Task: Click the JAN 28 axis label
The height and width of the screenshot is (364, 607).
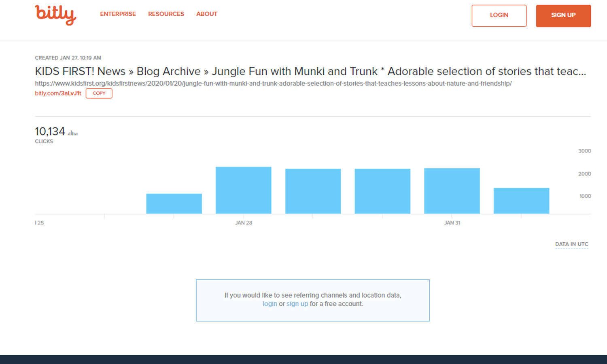Action: pos(244,223)
